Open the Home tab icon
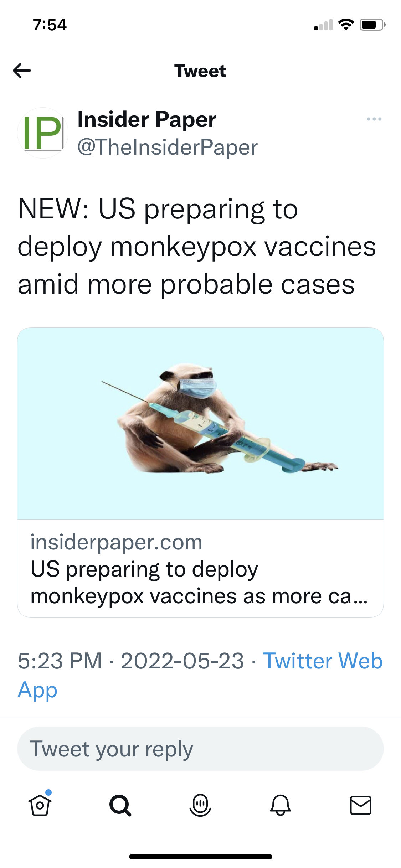 (40, 805)
